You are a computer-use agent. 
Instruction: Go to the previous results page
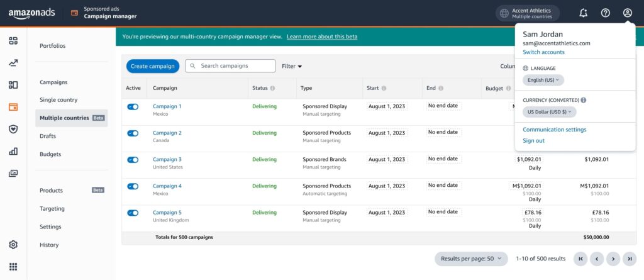pos(597,259)
